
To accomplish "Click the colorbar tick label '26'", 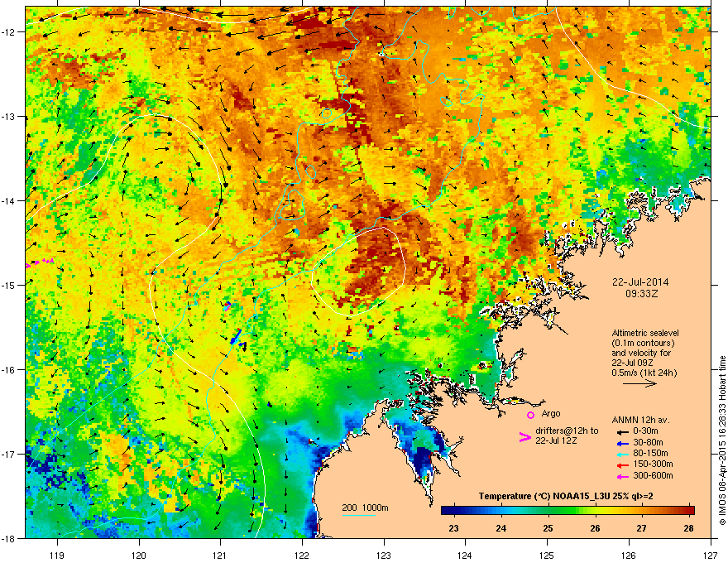I will tap(595, 528).
